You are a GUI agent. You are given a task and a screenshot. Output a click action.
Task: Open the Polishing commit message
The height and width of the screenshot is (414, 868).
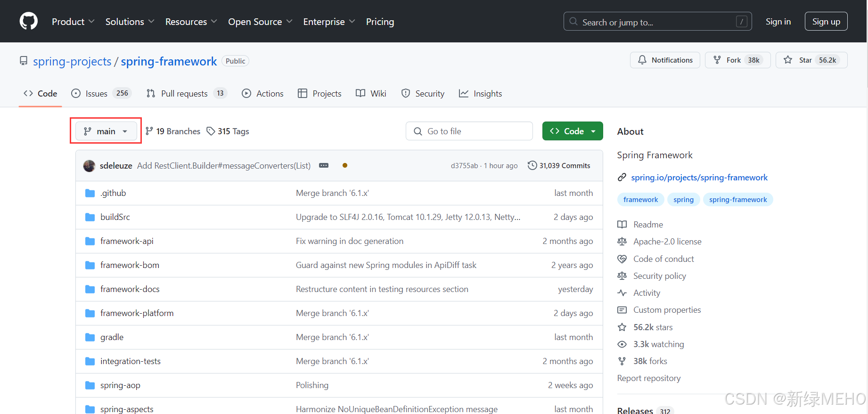(x=312, y=385)
